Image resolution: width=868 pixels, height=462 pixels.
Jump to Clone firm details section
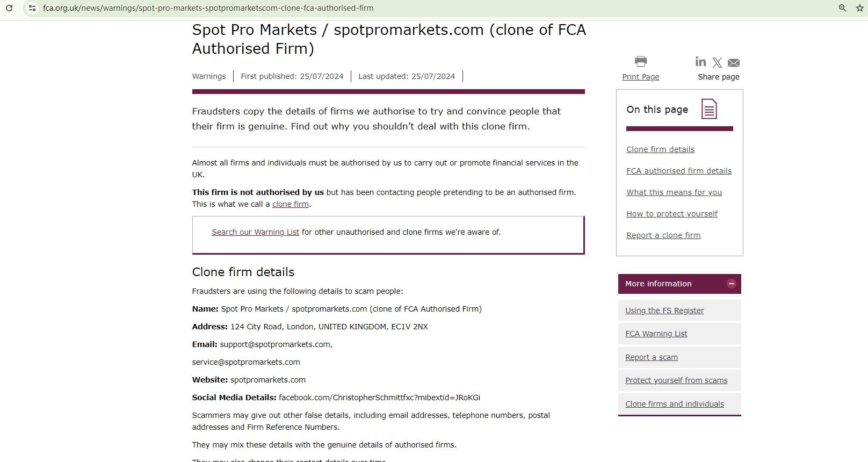(x=660, y=149)
